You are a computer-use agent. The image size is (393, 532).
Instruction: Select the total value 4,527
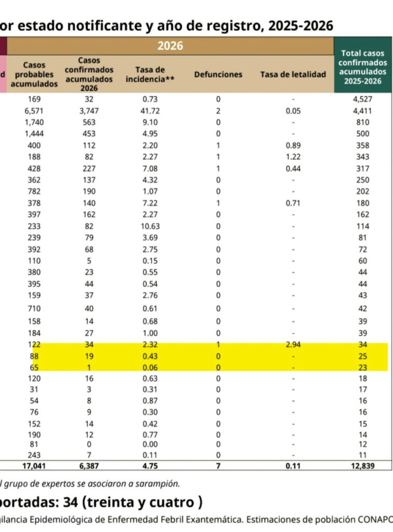[363, 99]
